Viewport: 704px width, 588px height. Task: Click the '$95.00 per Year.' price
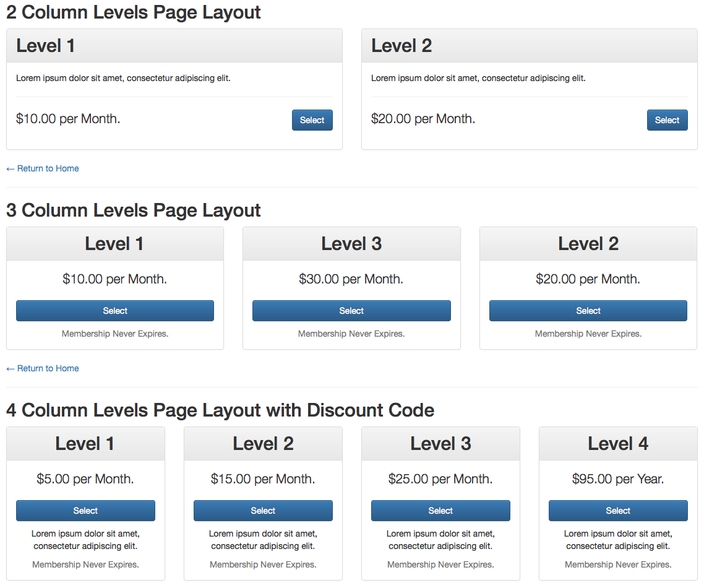click(618, 479)
